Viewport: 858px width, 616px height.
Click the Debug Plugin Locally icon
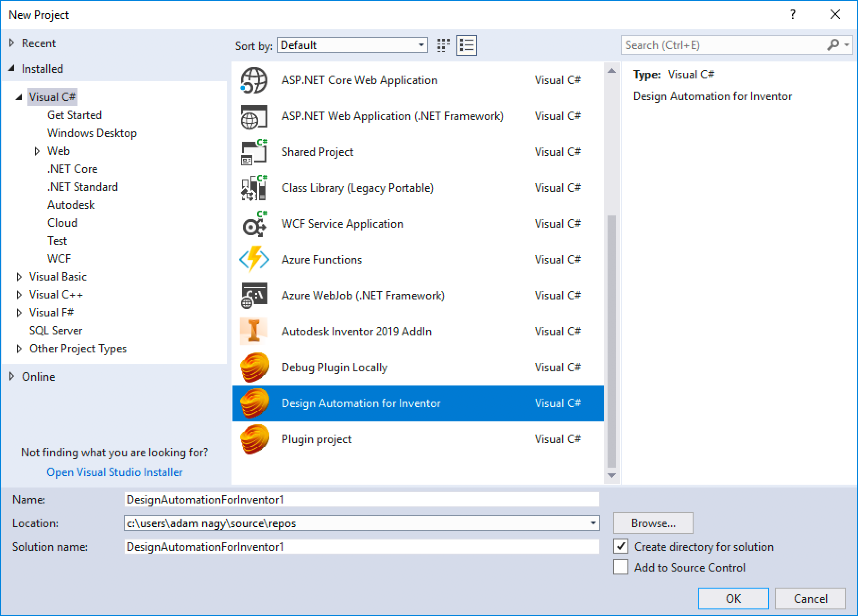pyautogui.click(x=254, y=368)
